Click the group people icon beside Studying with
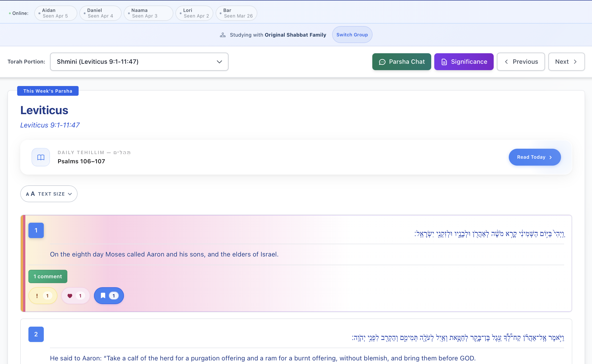 pyautogui.click(x=223, y=35)
